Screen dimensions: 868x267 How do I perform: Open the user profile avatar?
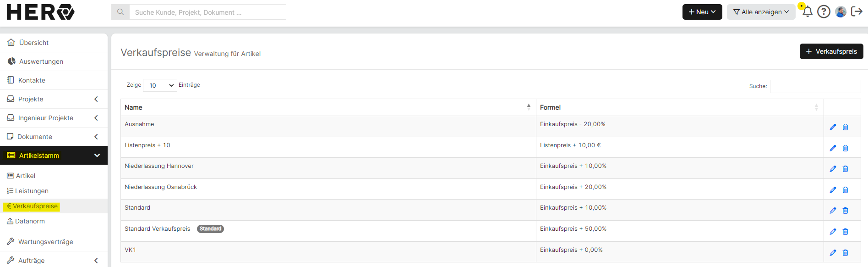[841, 11]
